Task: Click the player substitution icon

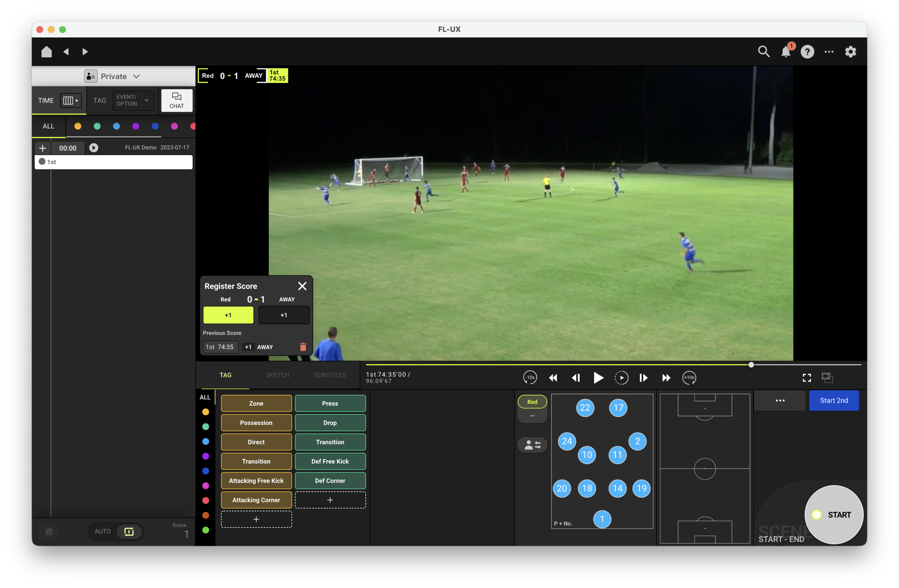Action: click(532, 445)
